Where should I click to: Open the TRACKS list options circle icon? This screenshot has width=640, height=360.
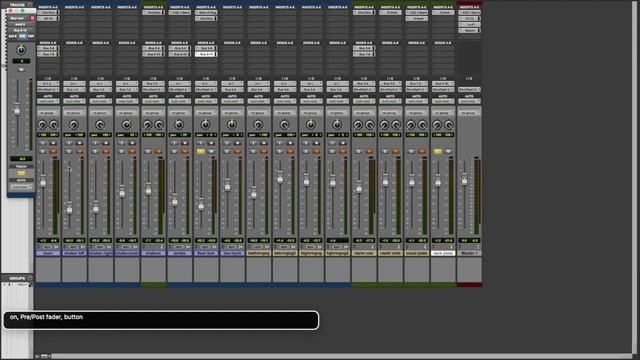(x=29, y=4)
